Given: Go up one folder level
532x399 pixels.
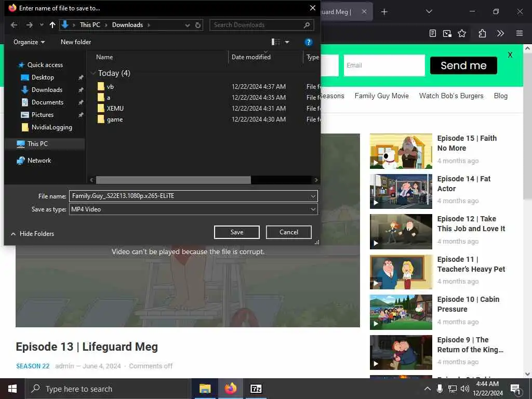Looking at the screenshot, I should [x=52, y=25].
